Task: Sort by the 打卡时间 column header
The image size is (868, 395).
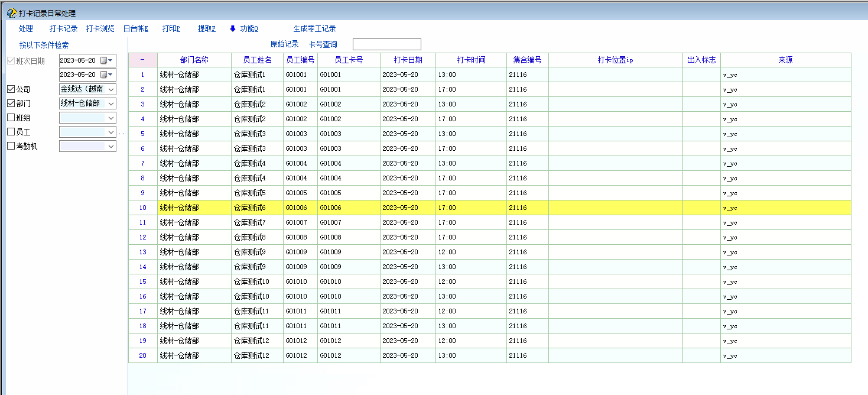Action: coord(471,60)
